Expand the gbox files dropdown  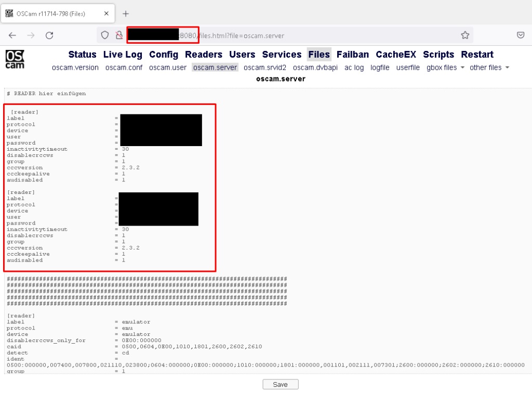pos(445,68)
